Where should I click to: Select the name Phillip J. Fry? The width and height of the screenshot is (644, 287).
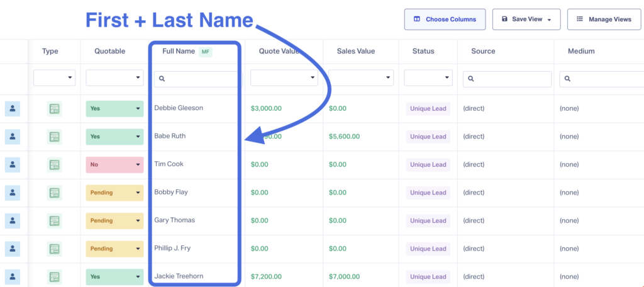point(172,248)
